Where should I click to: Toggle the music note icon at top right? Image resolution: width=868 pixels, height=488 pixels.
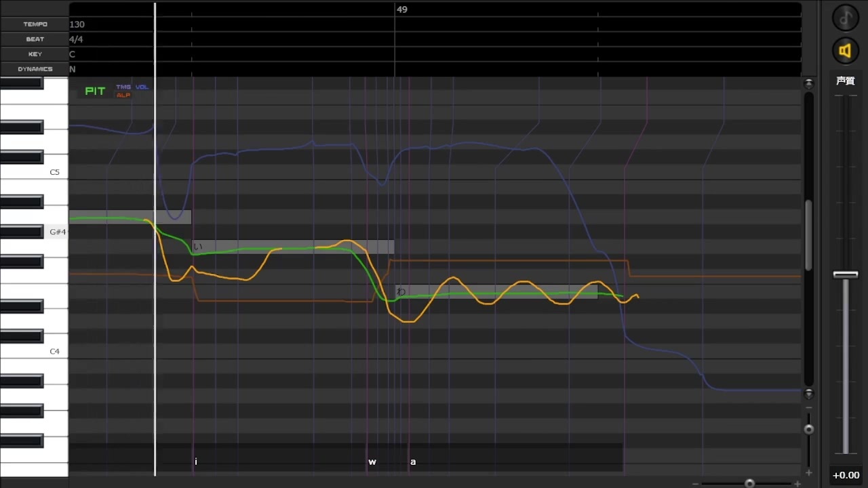(846, 18)
